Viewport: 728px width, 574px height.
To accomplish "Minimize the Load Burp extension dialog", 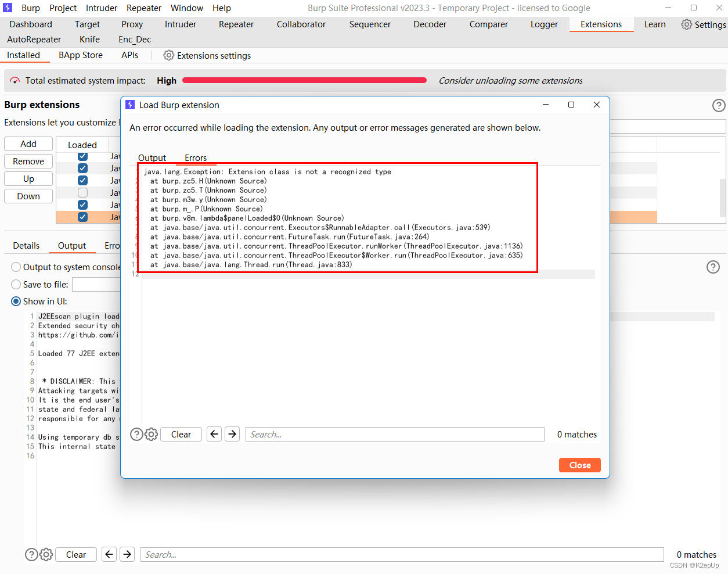I will tap(546, 105).
